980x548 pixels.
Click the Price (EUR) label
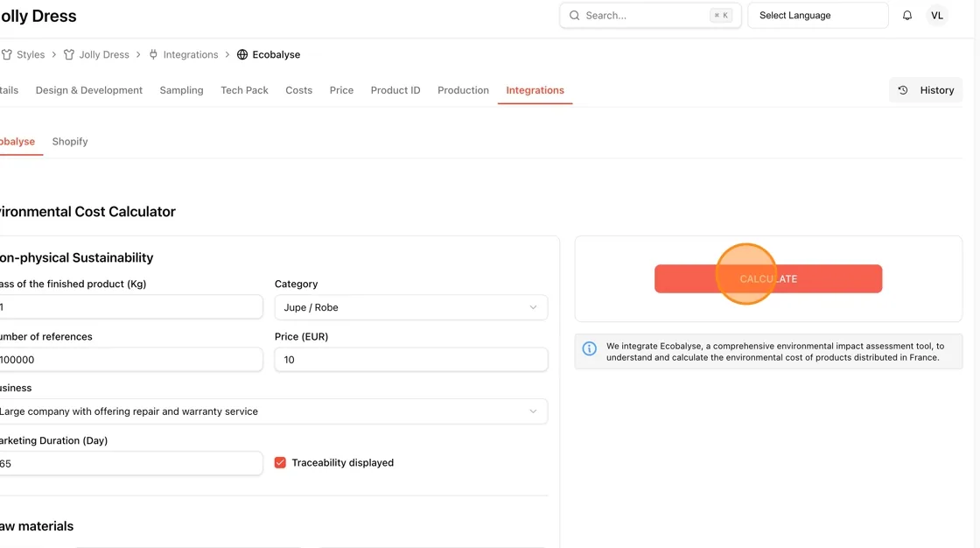[x=301, y=336]
